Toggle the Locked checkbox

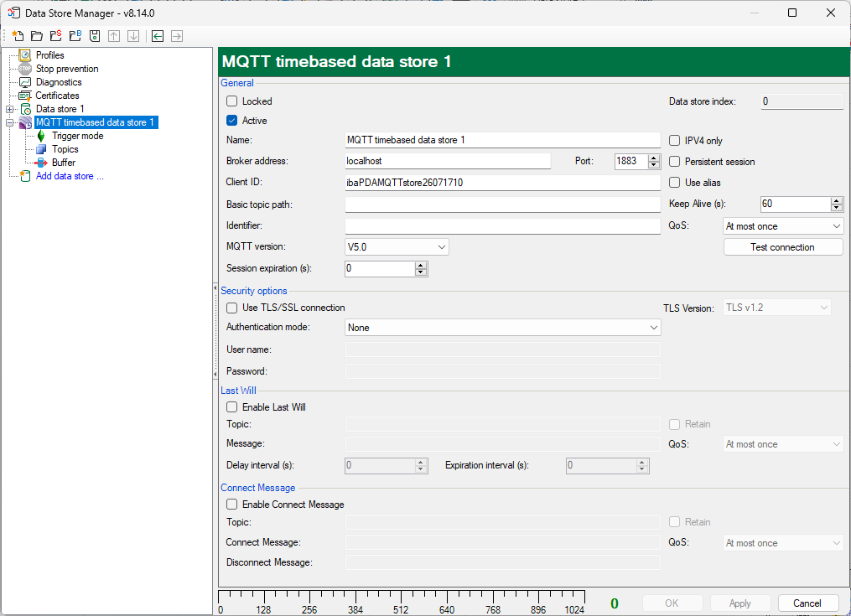tap(231, 101)
